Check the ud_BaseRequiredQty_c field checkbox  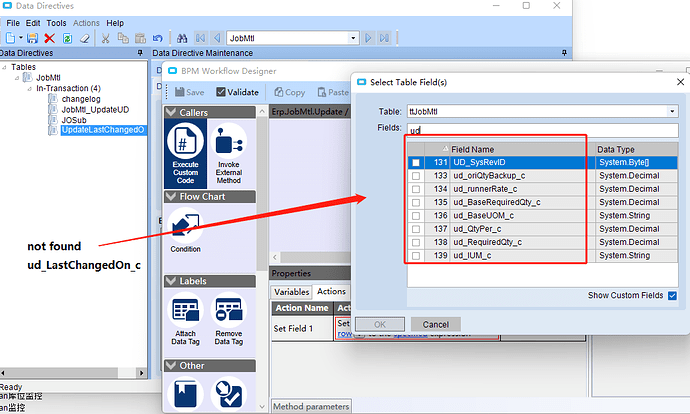click(416, 203)
